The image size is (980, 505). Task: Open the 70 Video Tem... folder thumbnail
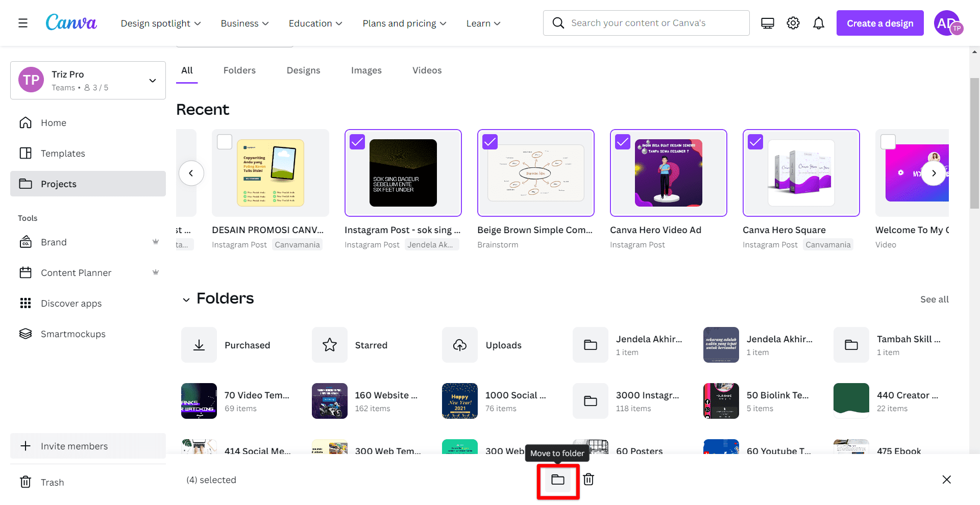coord(199,401)
